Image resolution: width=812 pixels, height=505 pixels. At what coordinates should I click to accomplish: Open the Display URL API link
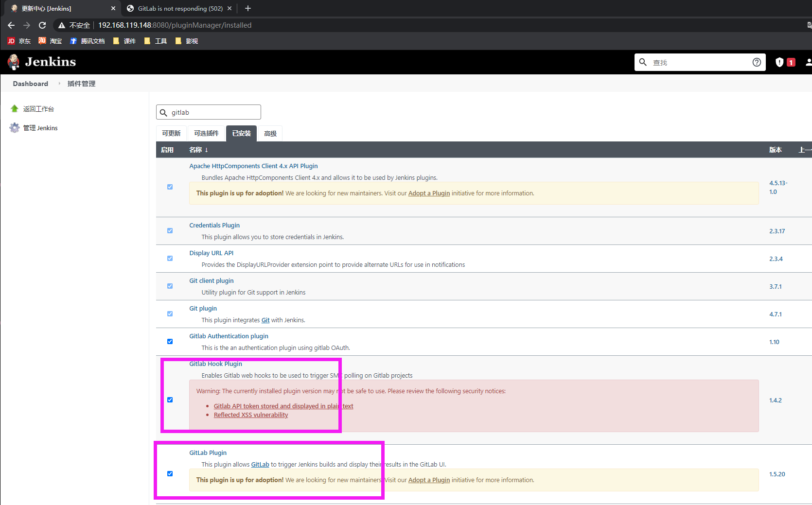point(212,253)
